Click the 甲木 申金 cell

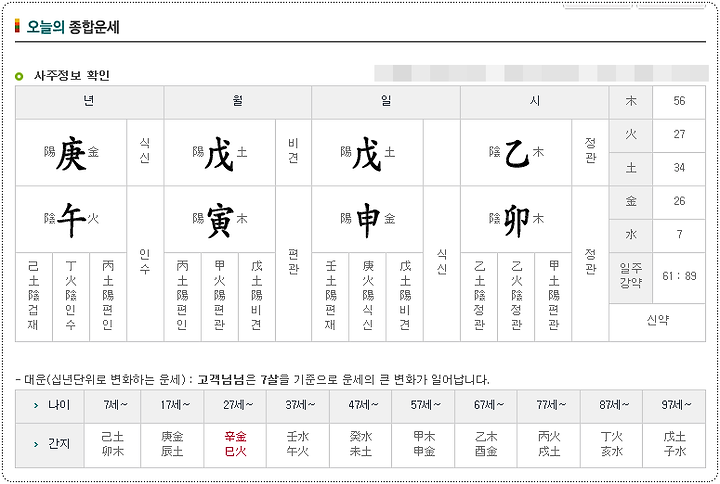point(424,445)
